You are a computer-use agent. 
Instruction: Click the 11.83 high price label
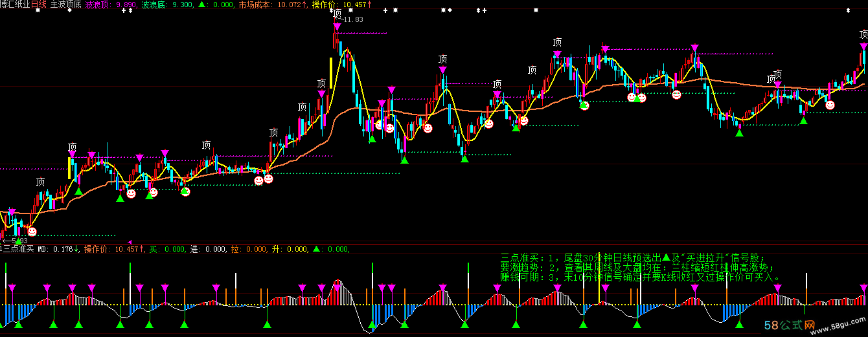[x=353, y=19]
